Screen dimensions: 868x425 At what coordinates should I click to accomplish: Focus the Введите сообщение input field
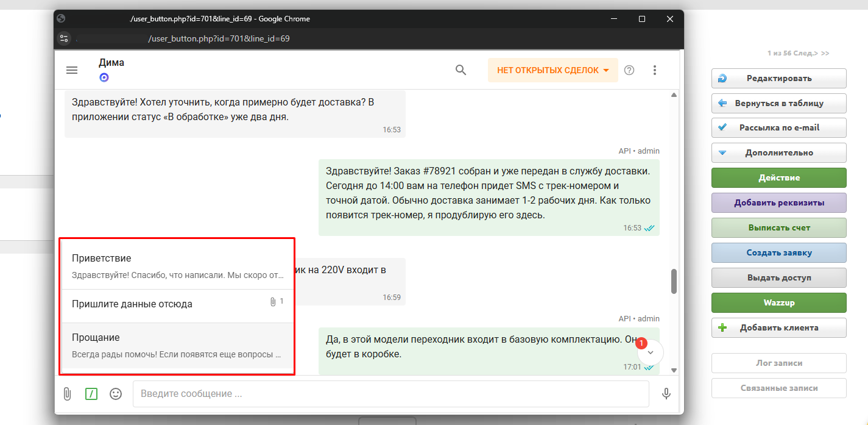tap(390, 394)
